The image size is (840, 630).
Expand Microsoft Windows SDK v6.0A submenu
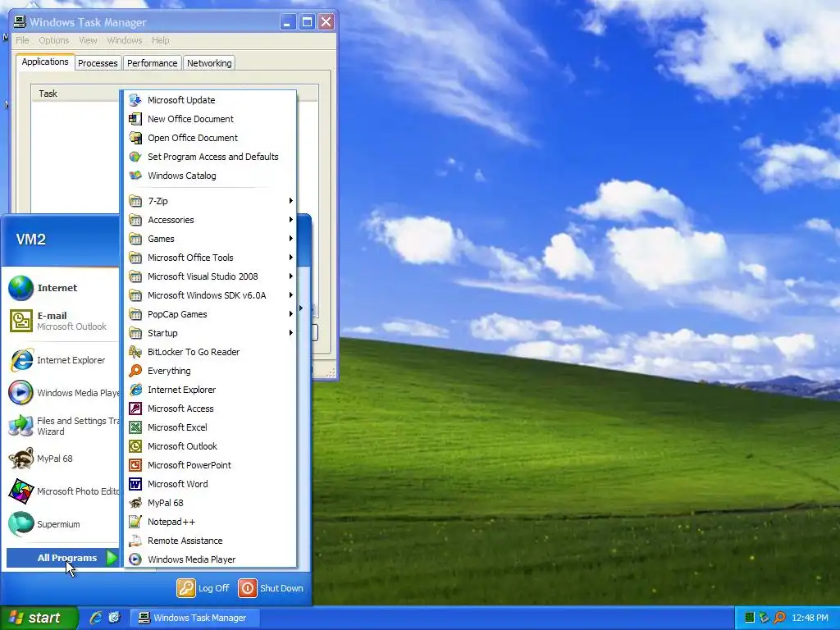point(210,295)
